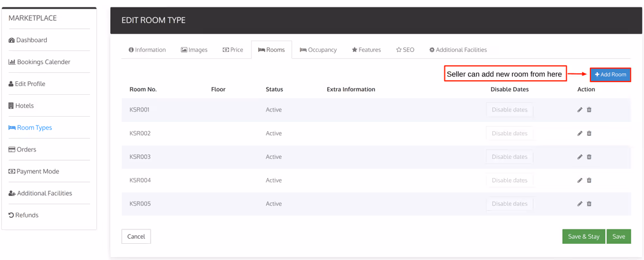Click Disable dates for KSR004

510,180
